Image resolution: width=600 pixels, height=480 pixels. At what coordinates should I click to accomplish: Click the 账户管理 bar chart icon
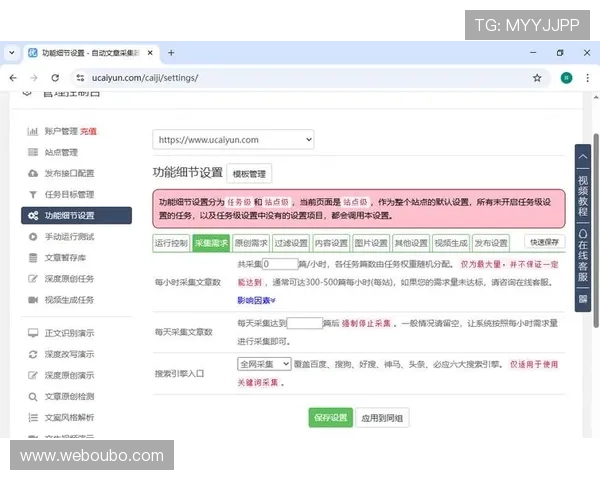click(33, 131)
